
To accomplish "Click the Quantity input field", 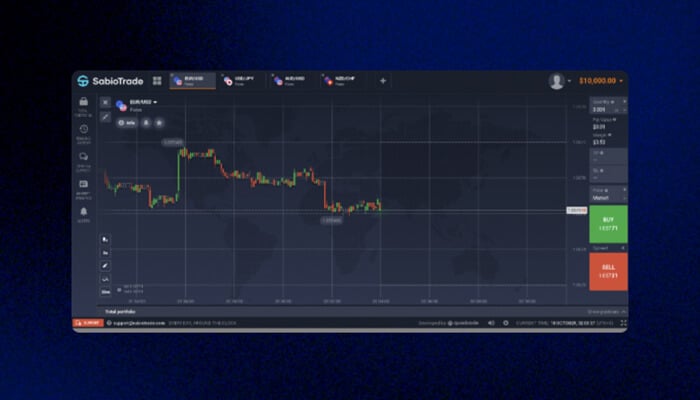I will 608,106.
